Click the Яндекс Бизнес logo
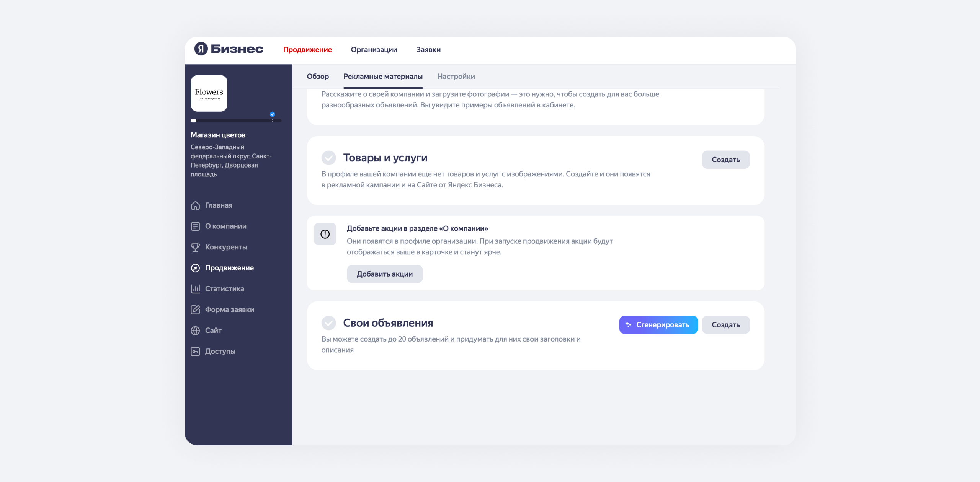This screenshot has width=980, height=482. pyautogui.click(x=229, y=49)
